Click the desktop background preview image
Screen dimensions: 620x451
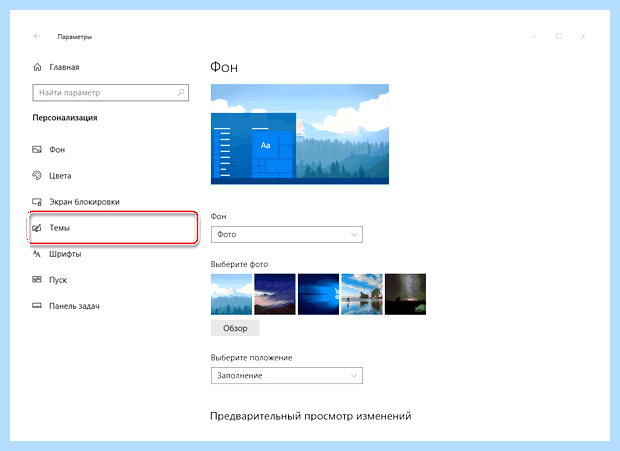[300, 134]
